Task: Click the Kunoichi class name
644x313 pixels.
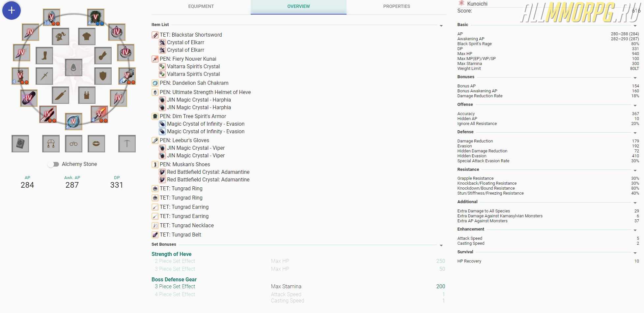Action: tap(477, 4)
